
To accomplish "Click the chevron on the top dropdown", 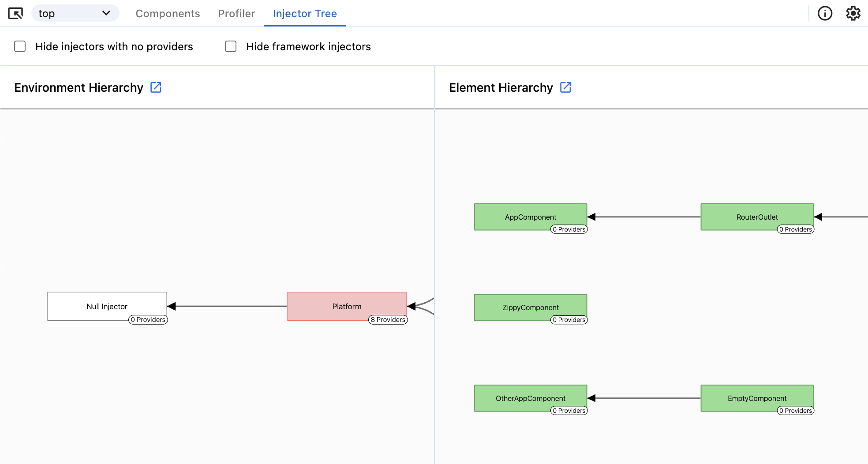I will tap(106, 13).
